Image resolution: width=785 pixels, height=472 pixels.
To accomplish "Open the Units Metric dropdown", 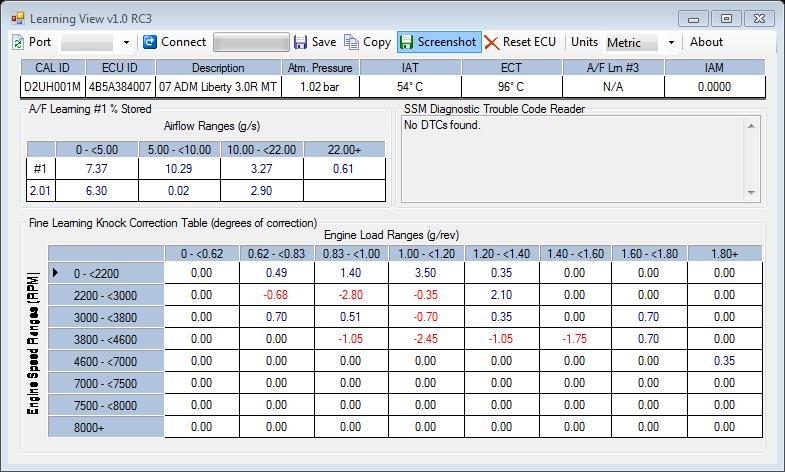I will tap(671, 43).
